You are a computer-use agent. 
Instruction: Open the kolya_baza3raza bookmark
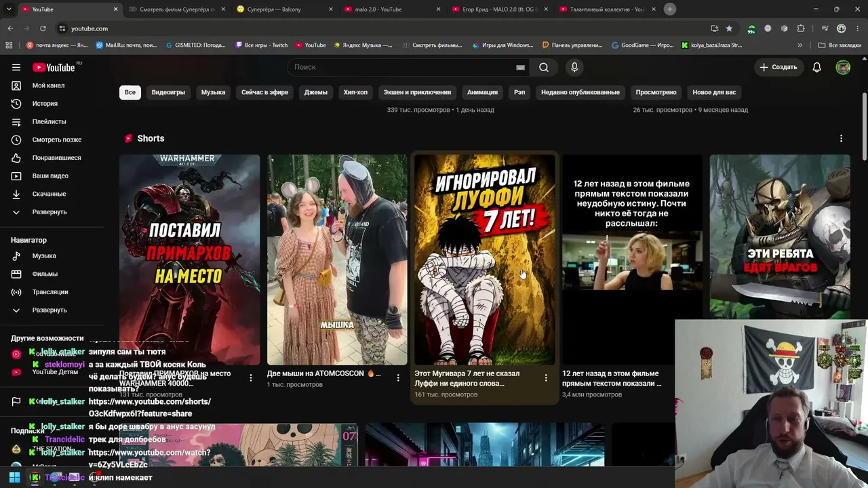click(x=712, y=45)
